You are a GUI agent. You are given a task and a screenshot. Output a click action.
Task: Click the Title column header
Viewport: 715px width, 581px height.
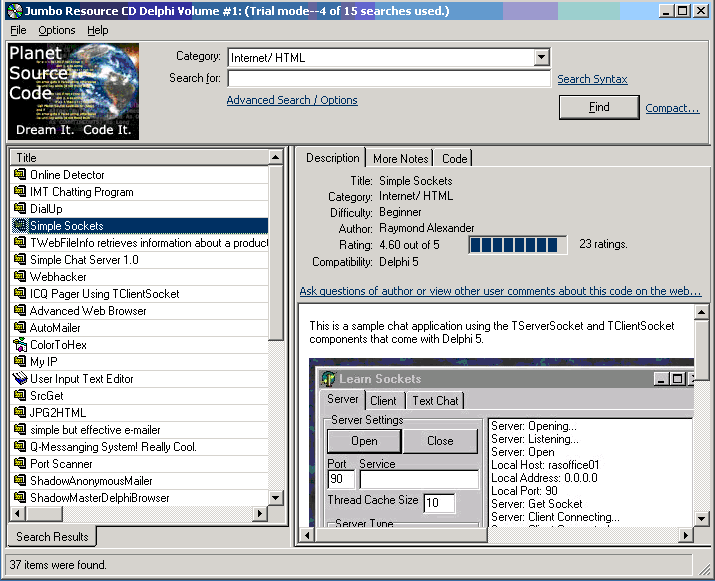pyautogui.click(x=139, y=157)
